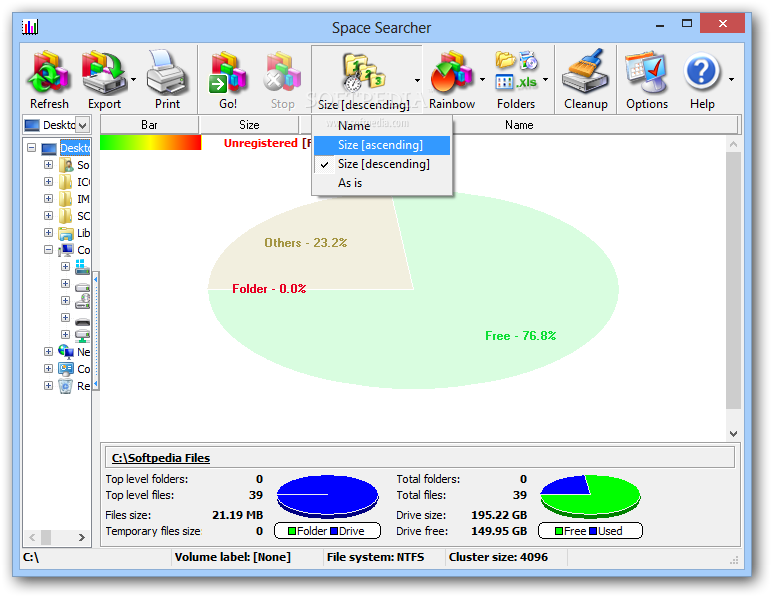Click tree pane scroll left arrow
Screen dimensions: 772x597
[x=32, y=537]
